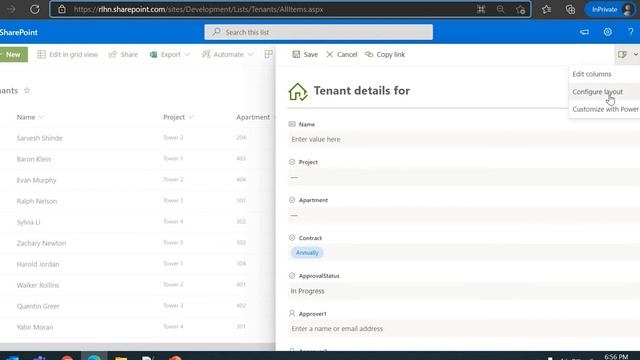Select the Walker Rollins entry
This screenshot has width=640, height=360.
coord(38,285)
